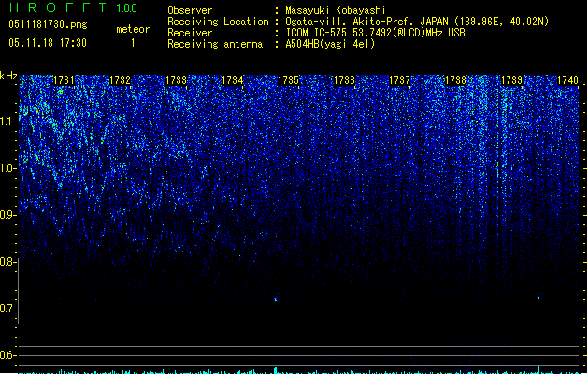
Task: Click the kHz axis unit label
Action: pyautogui.click(x=8, y=76)
